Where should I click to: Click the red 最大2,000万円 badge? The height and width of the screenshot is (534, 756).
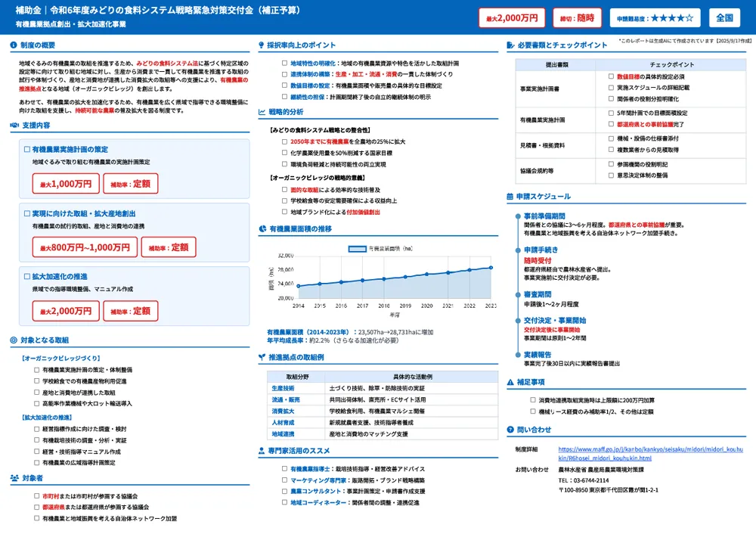click(512, 17)
